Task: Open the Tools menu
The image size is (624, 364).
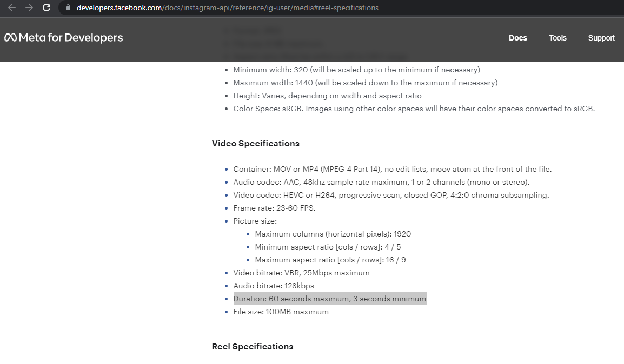Action: [557, 38]
